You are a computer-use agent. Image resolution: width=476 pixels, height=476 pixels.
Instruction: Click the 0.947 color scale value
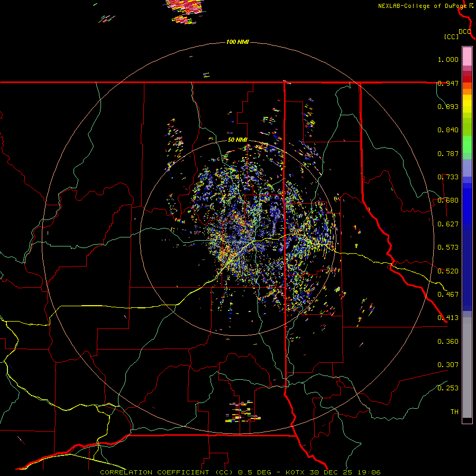coord(448,83)
